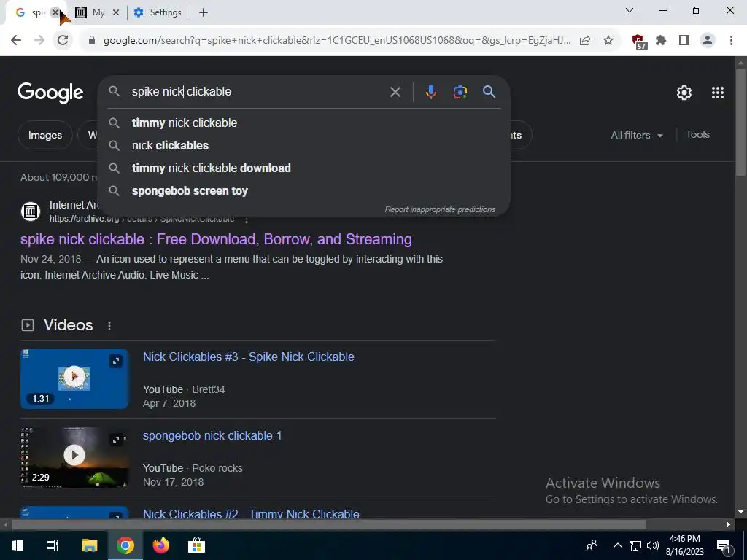
Task: Open the Chrome profile avatar
Action: point(708,41)
